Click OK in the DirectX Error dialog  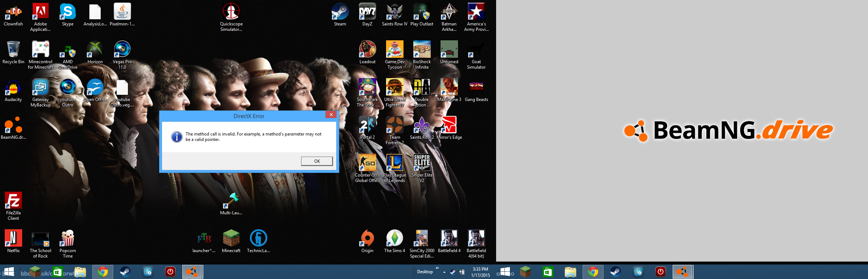pos(317,161)
